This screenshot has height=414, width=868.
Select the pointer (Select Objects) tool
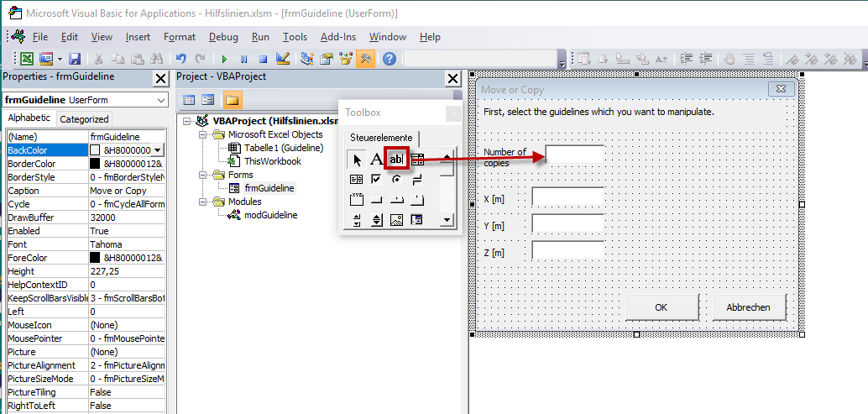(x=357, y=160)
